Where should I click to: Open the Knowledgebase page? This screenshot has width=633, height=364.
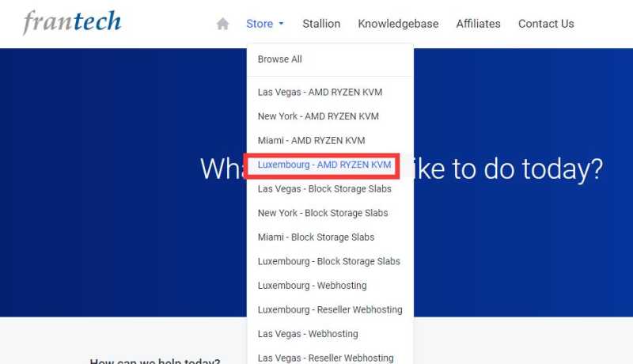(398, 24)
